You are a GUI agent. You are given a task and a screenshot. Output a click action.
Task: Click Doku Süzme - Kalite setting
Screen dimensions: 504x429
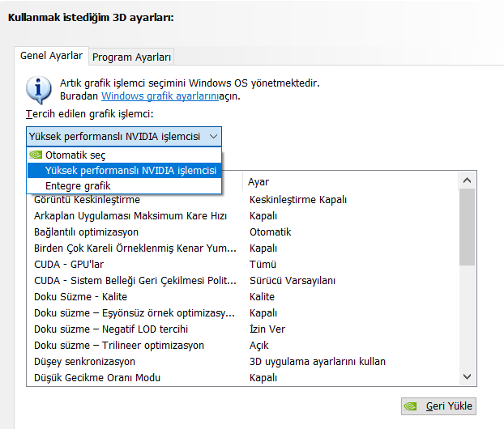[x=80, y=296]
